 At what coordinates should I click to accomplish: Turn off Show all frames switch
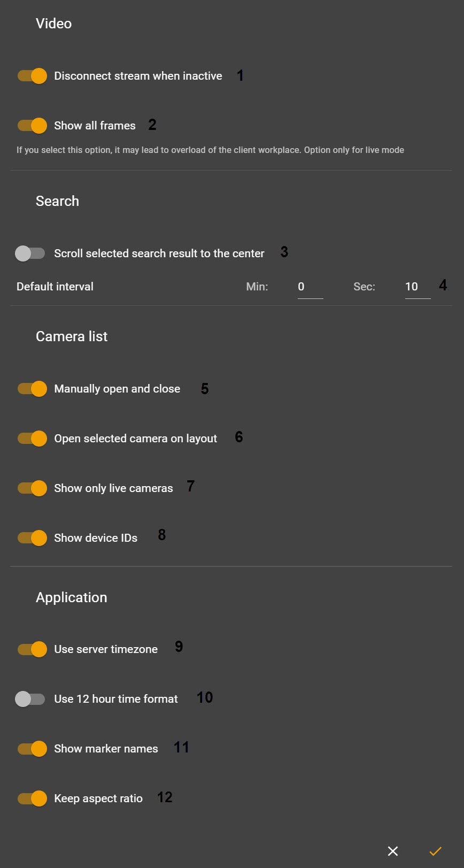pyautogui.click(x=32, y=126)
